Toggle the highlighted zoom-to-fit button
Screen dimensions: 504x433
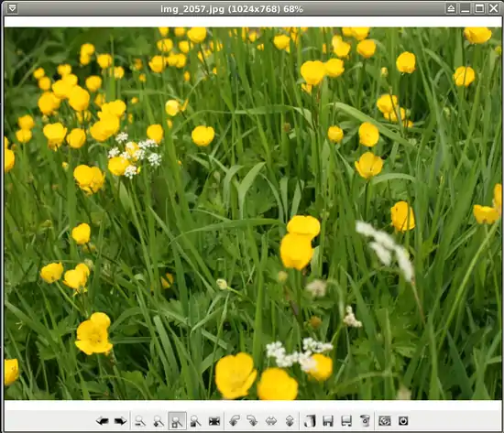click(x=177, y=421)
